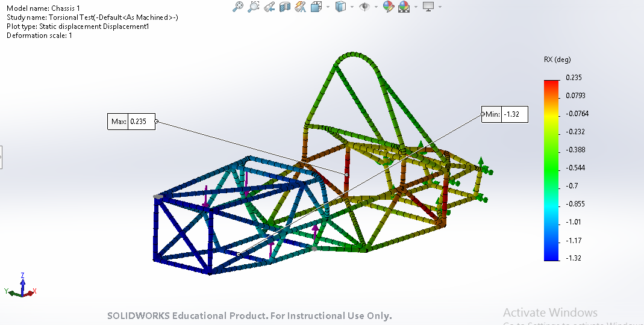Click the blue bottom of color legend
The width and height of the screenshot is (644, 325).
pos(552,256)
